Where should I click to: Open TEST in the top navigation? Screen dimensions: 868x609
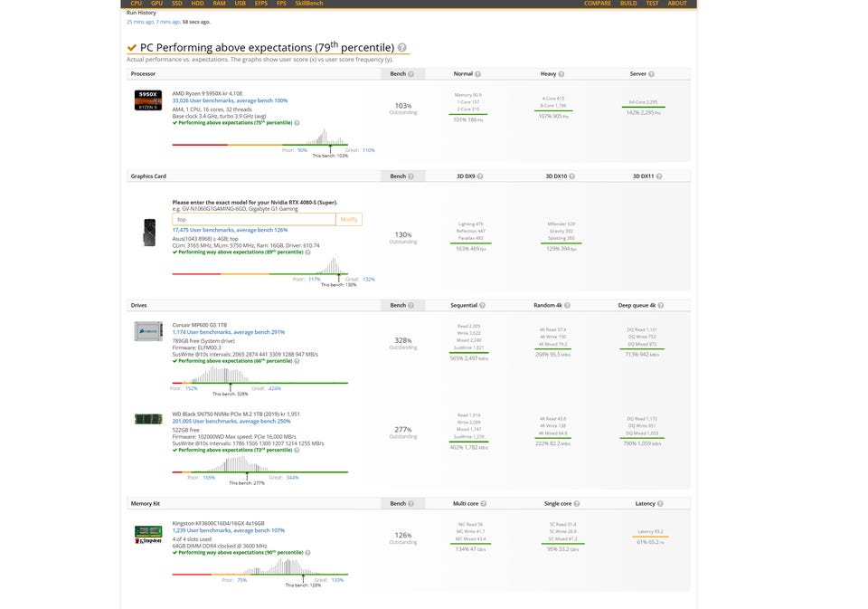(652, 4)
